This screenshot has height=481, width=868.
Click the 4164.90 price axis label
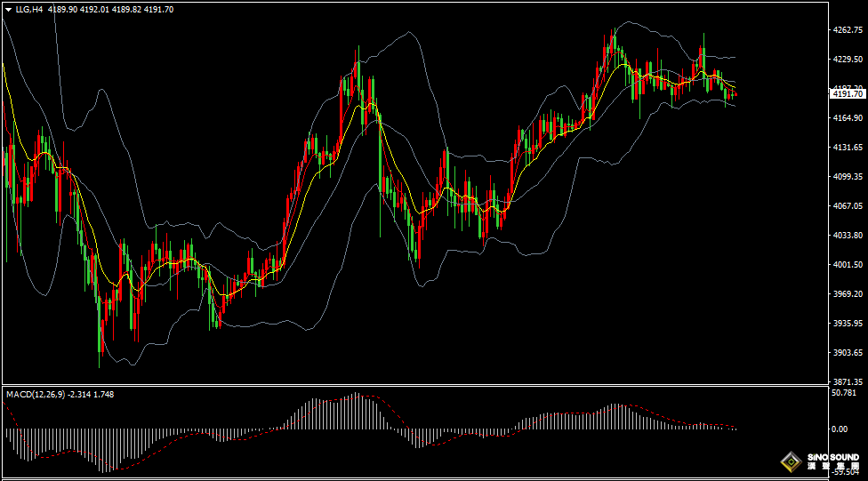(x=847, y=118)
